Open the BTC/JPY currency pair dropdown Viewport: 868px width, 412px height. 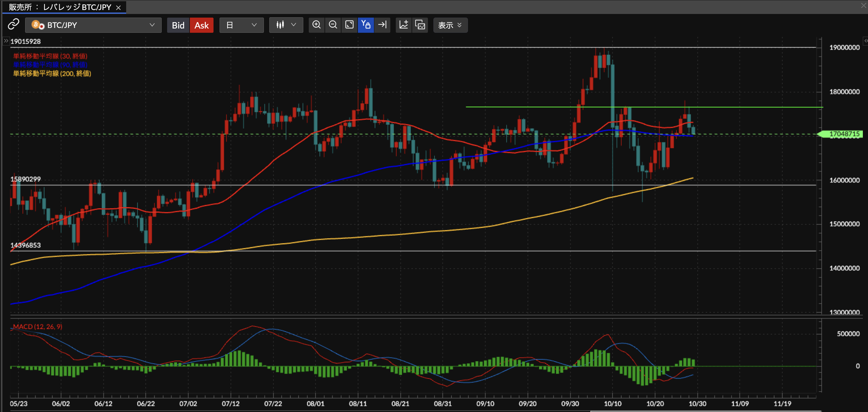tap(93, 25)
